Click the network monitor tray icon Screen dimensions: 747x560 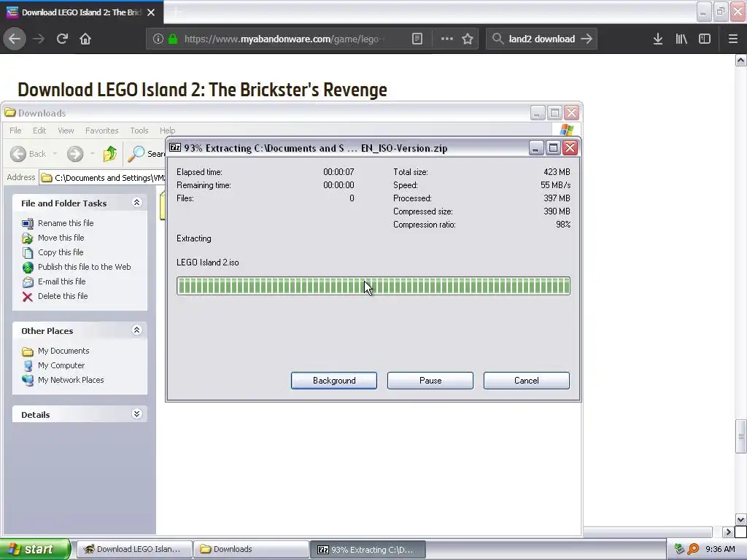coord(679,550)
